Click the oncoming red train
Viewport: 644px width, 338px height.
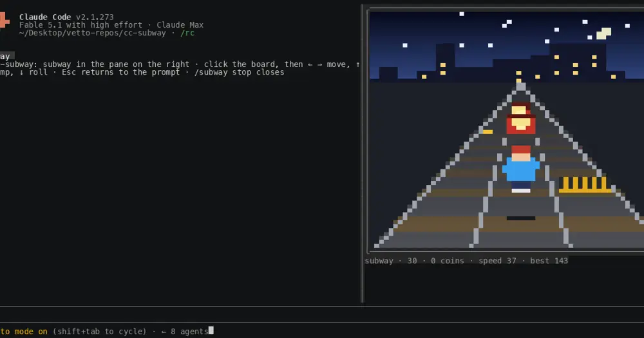520,118
